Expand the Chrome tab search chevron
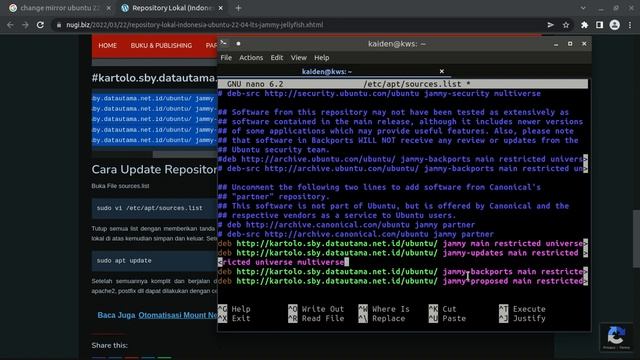The image size is (640, 360). tap(583, 8)
